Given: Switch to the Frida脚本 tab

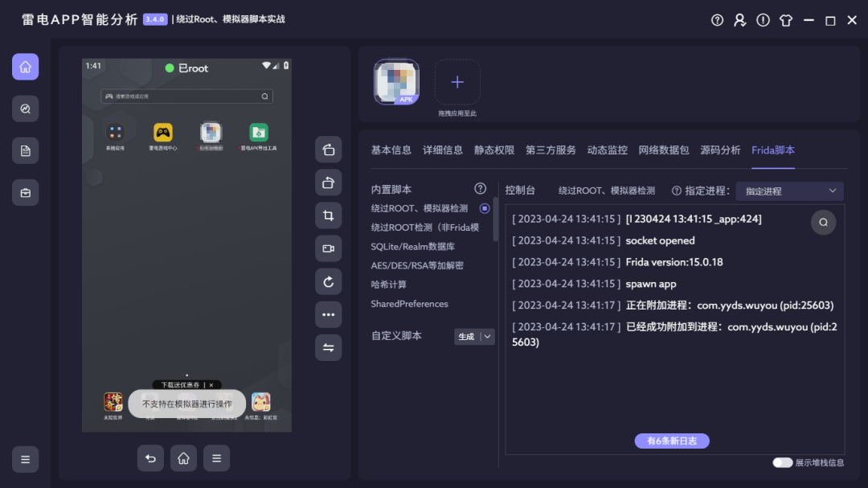Looking at the screenshot, I should [773, 150].
